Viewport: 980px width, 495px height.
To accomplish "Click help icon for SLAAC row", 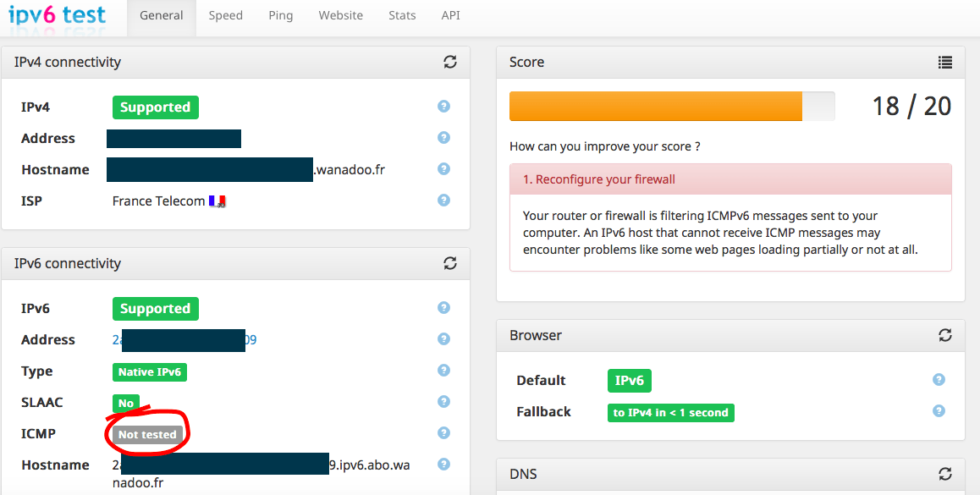I will click(x=443, y=402).
